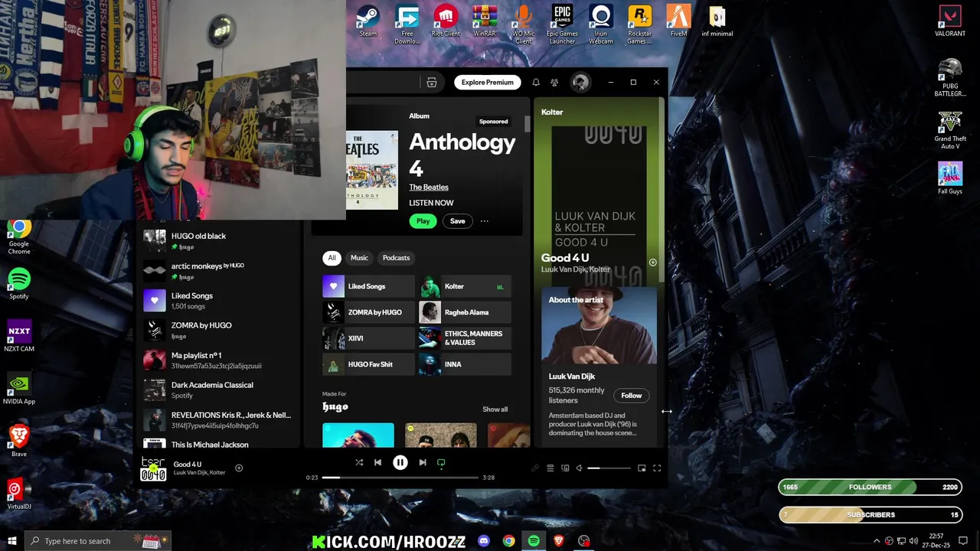Image resolution: width=980 pixels, height=551 pixels.
Task: Open the lyrics microphone icon
Action: 535,468
